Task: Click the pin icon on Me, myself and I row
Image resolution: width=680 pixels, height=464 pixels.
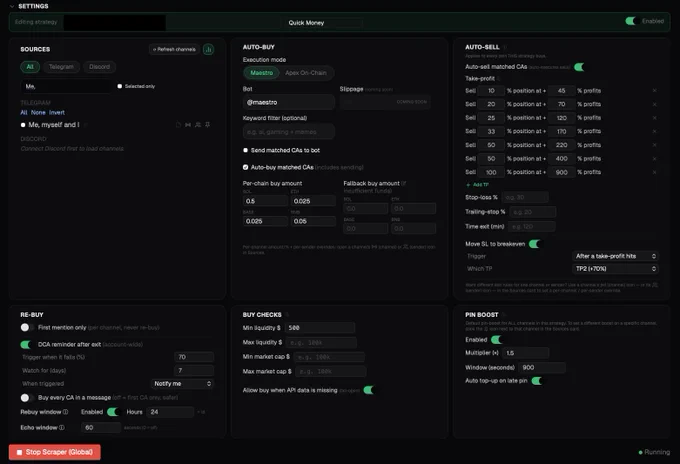Action: pos(208,125)
